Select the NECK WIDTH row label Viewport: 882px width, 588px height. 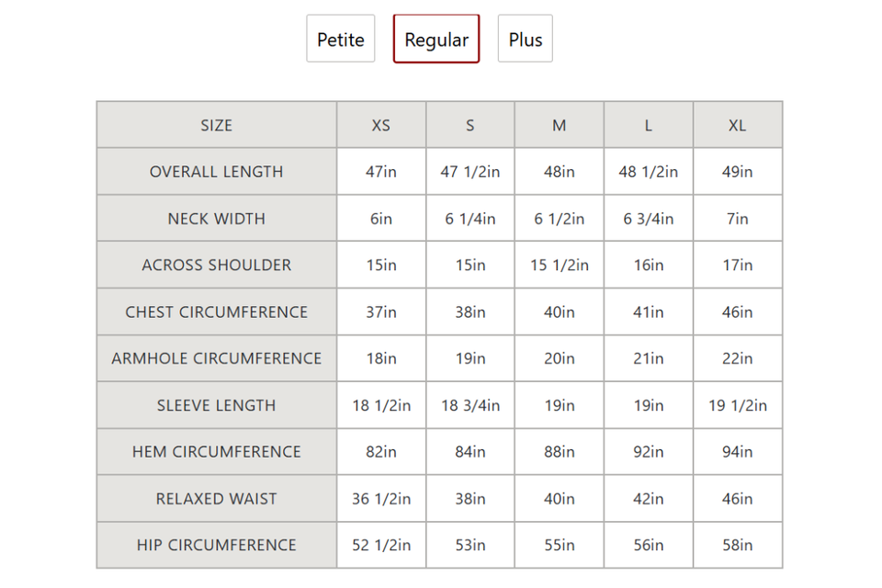(217, 219)
